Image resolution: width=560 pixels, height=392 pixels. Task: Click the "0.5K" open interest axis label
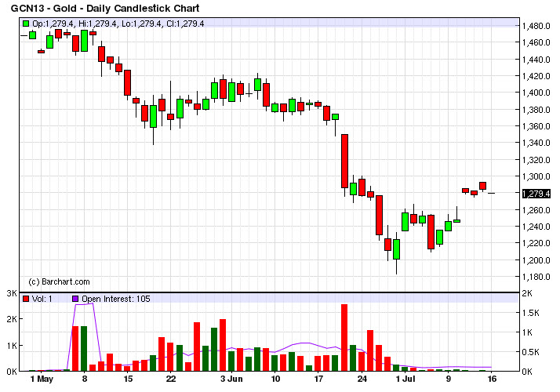point(531,352)
